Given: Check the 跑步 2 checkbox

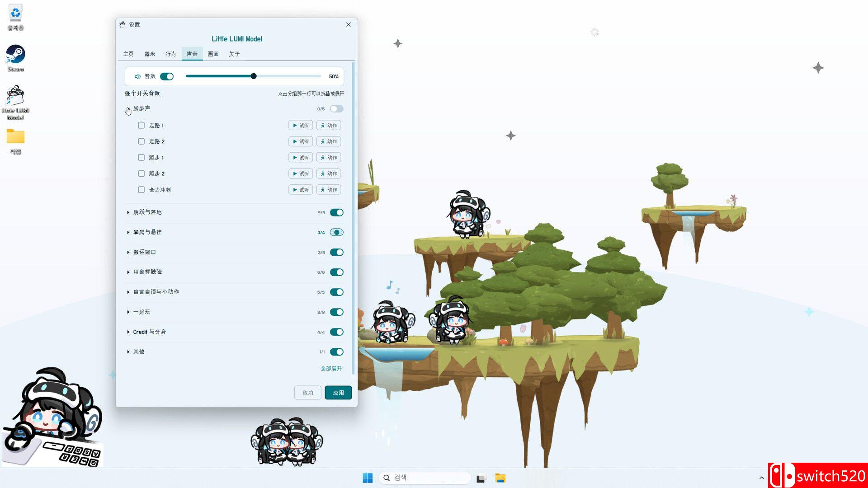Looking at the screenshot, I should 142,174.
